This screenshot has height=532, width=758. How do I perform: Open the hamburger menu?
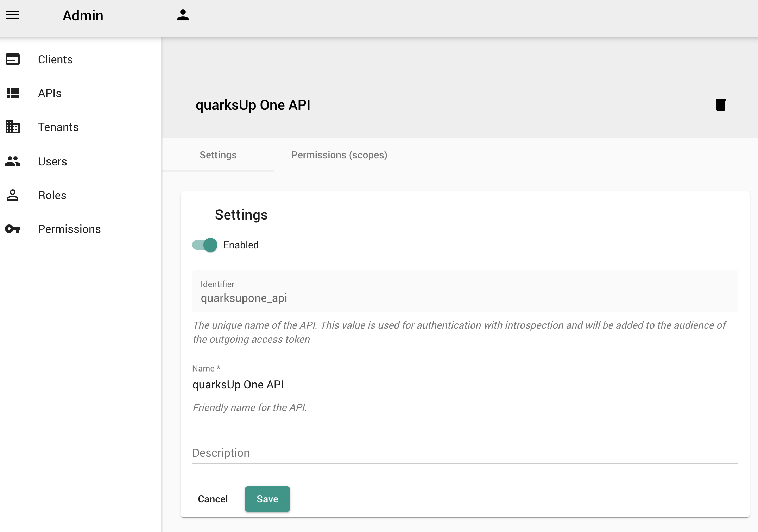(x=13, y=15)
